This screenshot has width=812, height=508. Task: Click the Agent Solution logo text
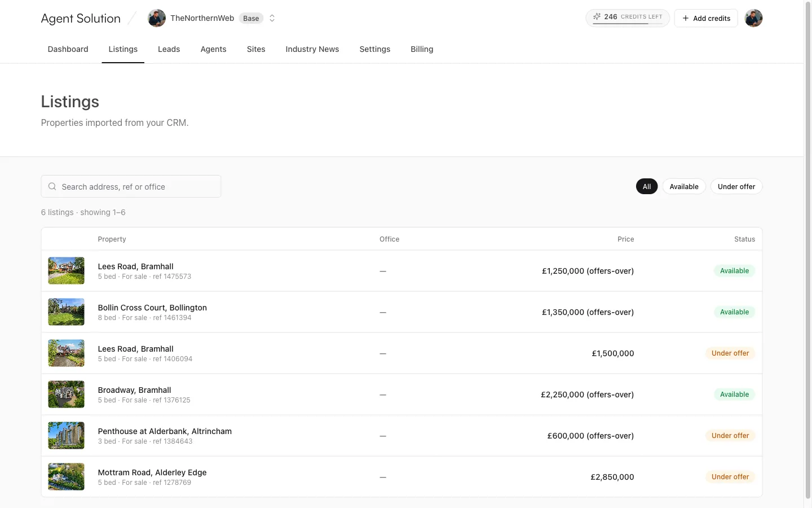(81, 18)
